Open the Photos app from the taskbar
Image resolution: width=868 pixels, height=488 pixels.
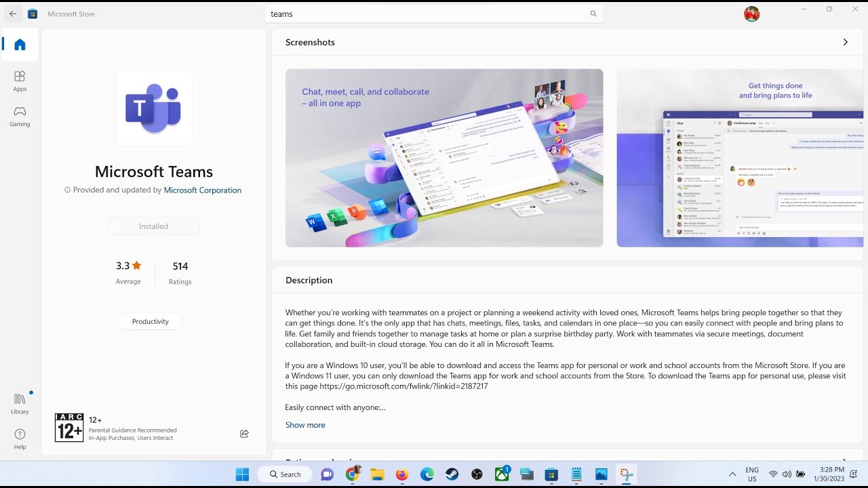click(x=601, y=474)
